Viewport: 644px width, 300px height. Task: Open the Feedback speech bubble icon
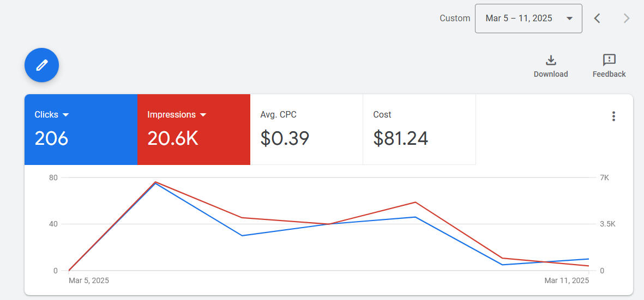tap(609, 60)
